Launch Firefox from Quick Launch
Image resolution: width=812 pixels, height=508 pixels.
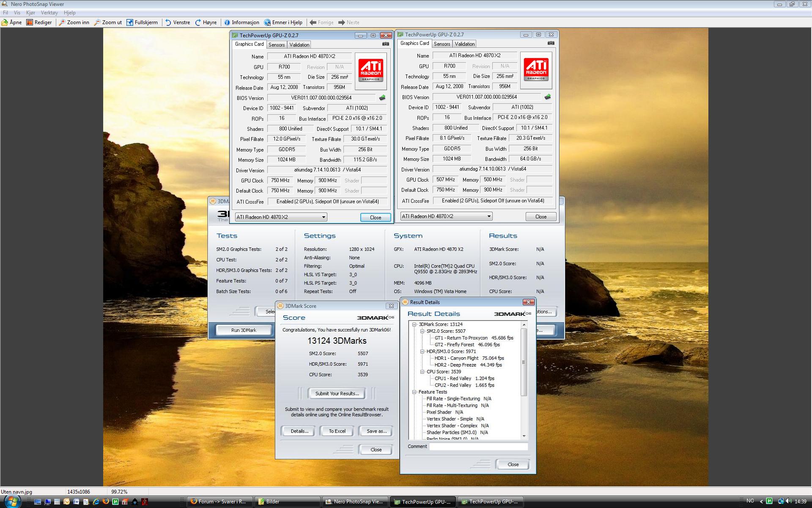pyautogui.click(x=106, y=502)
